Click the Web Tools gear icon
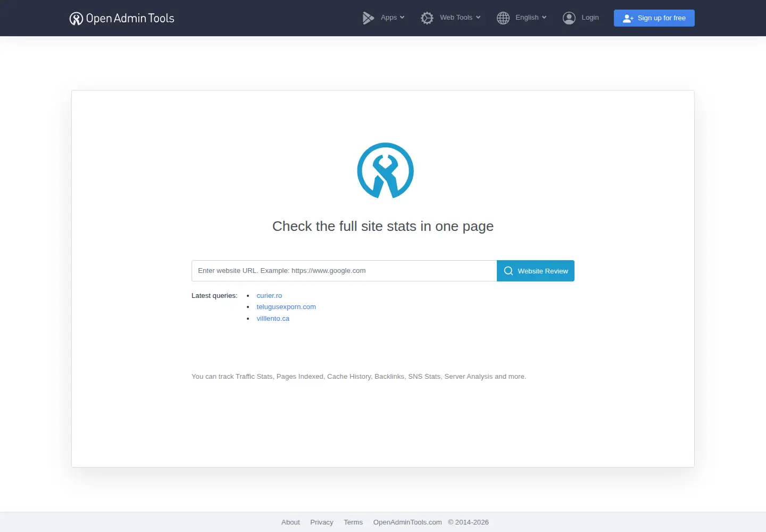 click(427, 18)
